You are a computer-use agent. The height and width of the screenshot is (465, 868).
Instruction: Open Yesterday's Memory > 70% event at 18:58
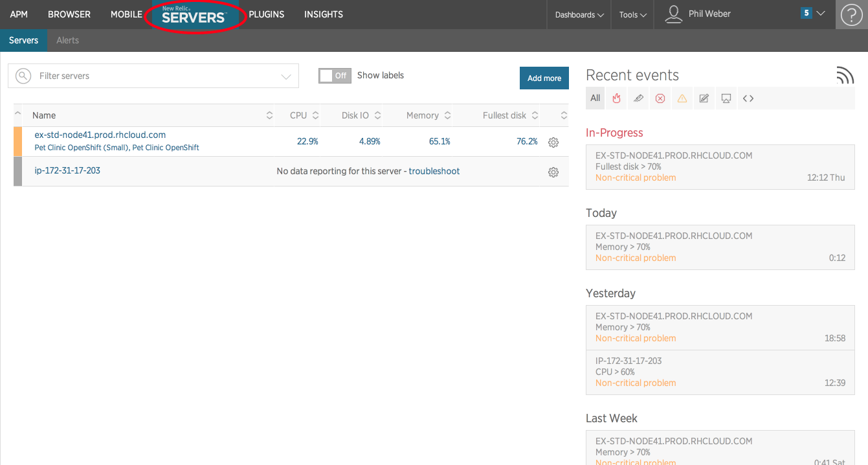point(720,328)
